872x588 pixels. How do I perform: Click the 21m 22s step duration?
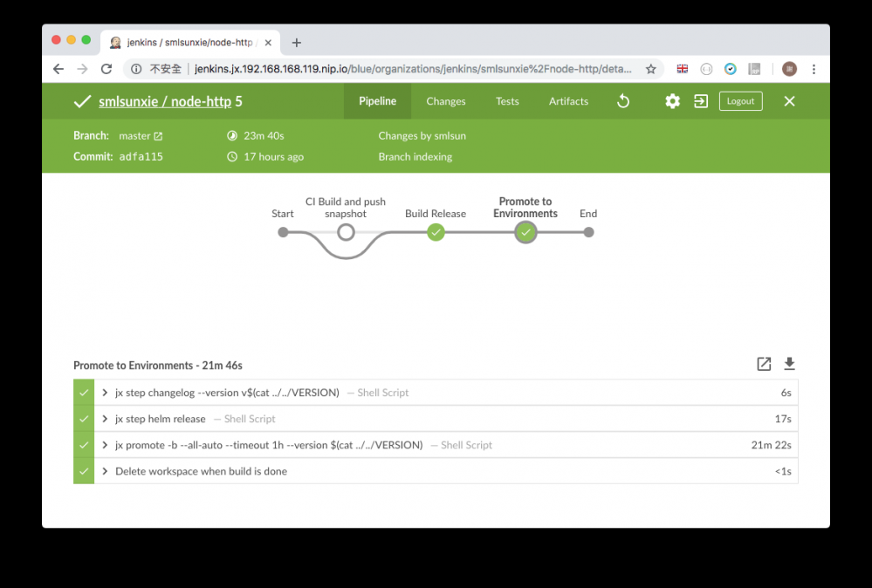tap(771, 445)
